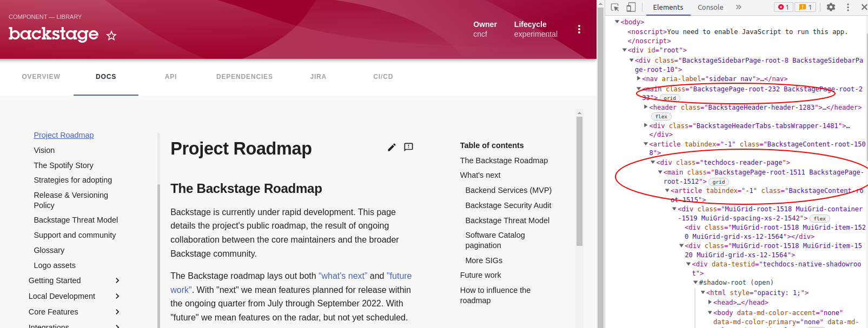Screen dimensions: 868x328
Task: Expand the BackstageHeader header node
Action: pyautogui.click(x=646, y=107)
